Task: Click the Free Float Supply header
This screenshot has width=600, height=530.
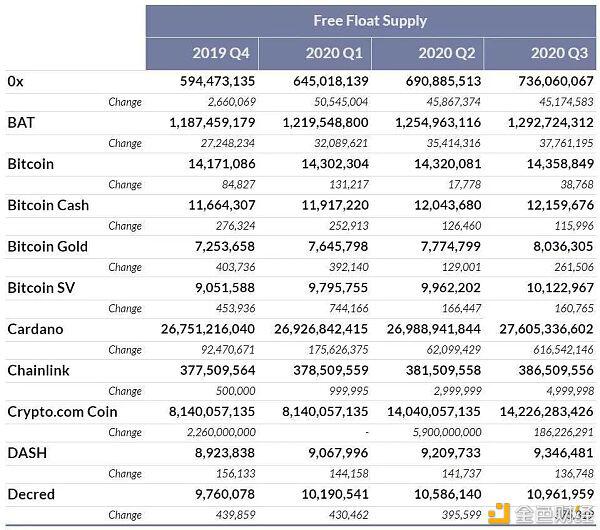Action: (x=370, y=21)
